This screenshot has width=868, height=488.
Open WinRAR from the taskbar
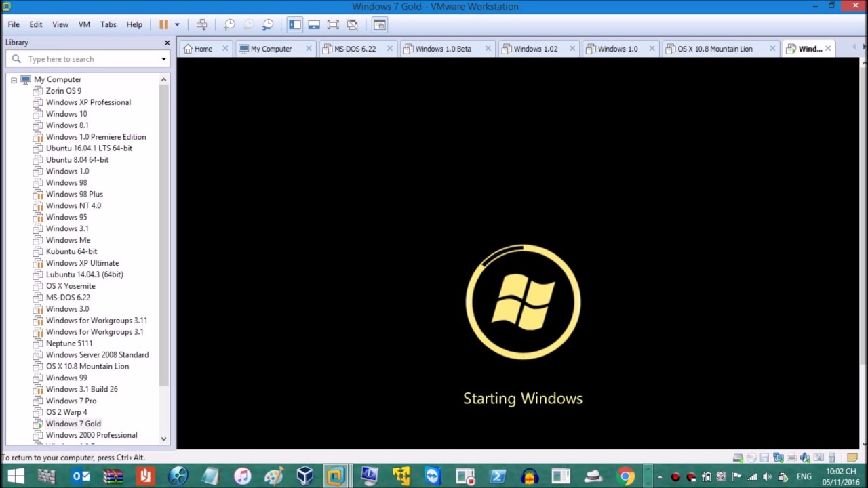113,476
